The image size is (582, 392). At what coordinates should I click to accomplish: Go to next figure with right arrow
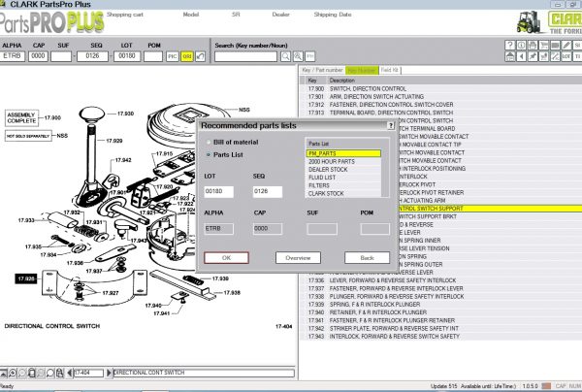109,373
